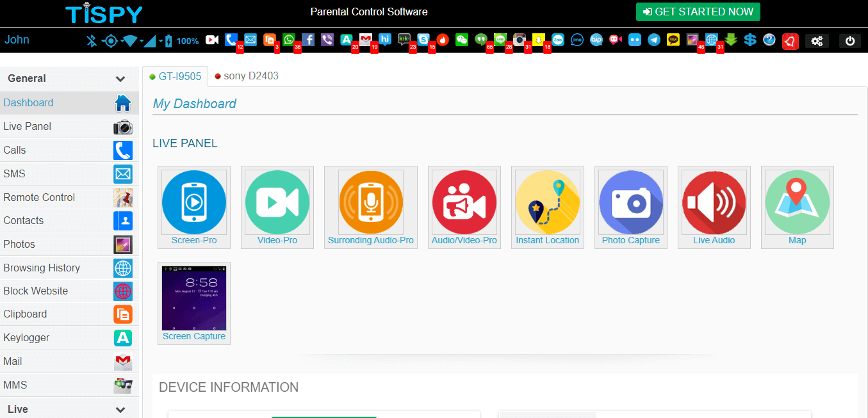Image resolution: width=868 pixels, height=418 pixels.
Task: Open Telegram icon in top toolbar
Action: (654, 40)
